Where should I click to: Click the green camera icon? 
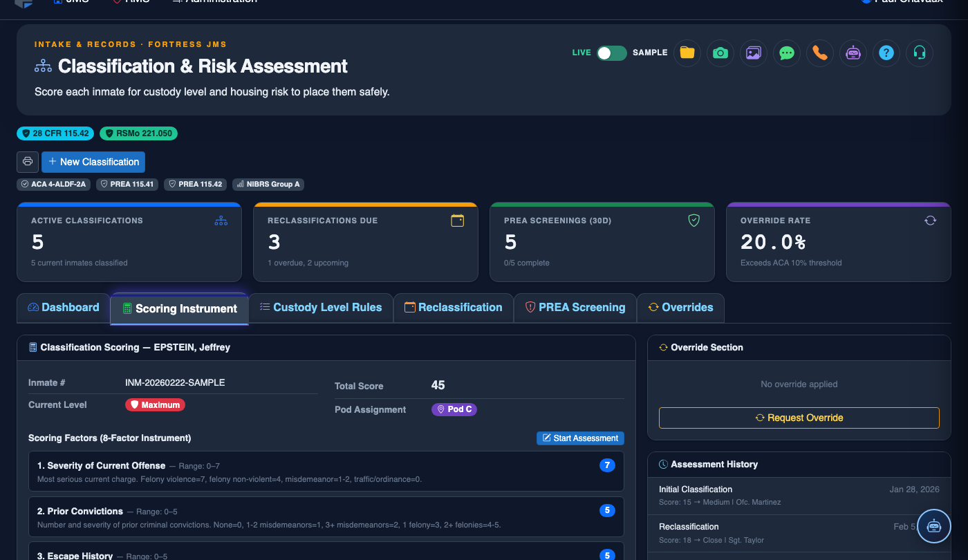click(720, 53)
